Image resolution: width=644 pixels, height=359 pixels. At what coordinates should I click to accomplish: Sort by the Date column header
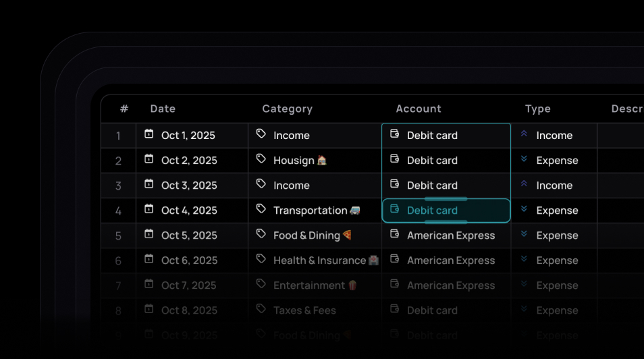[163, 109]
